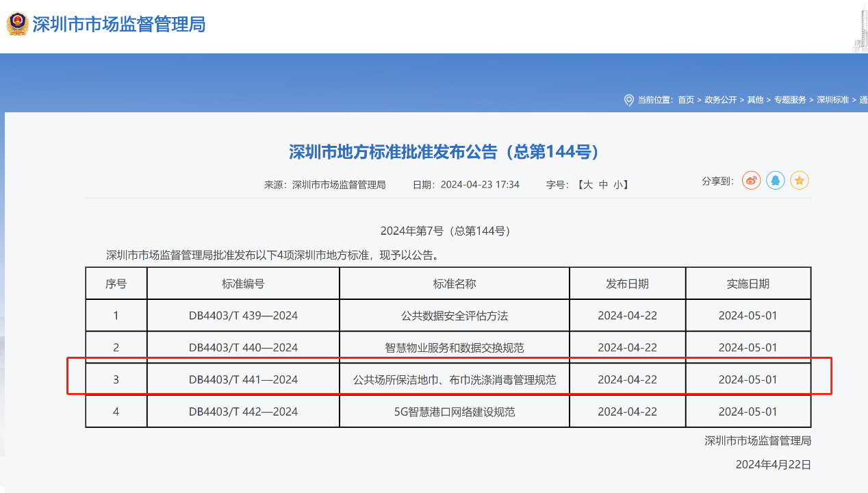Open 专题服务 in the breadcrumb

(x=790, y=100)
